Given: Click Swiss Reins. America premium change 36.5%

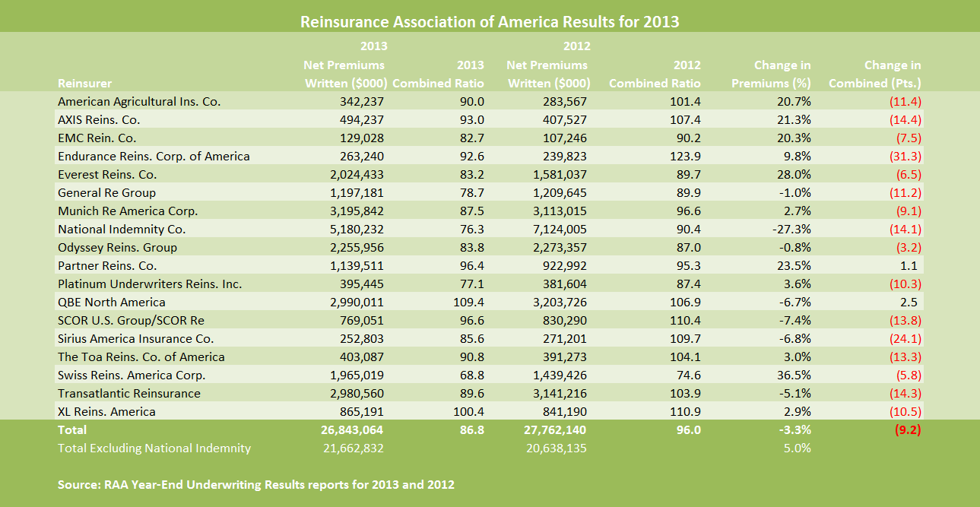Looking at the screenshot, I should (793, 375).
